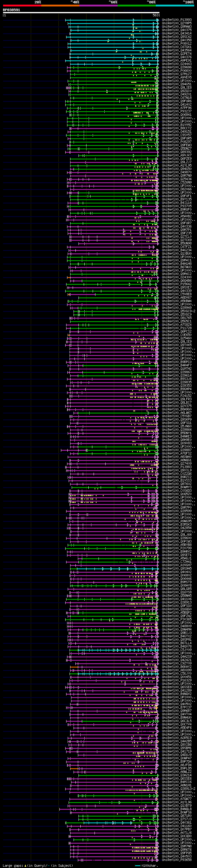Click the UniRef100_B9P7D4 entry

177,761
